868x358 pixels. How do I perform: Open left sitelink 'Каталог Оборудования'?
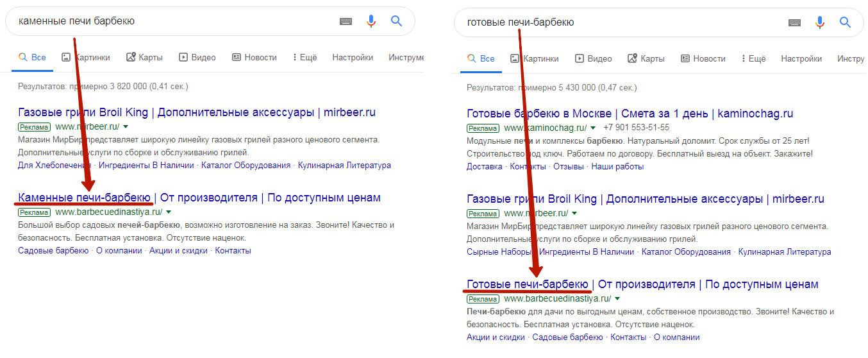(x=246, y=165)
